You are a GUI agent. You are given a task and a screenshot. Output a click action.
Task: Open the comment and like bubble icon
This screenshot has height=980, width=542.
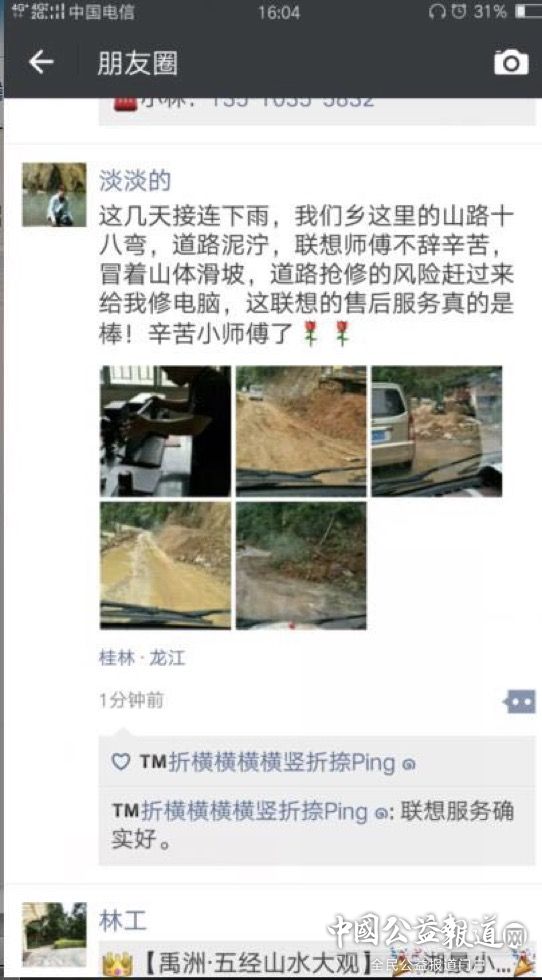point(520,701)
